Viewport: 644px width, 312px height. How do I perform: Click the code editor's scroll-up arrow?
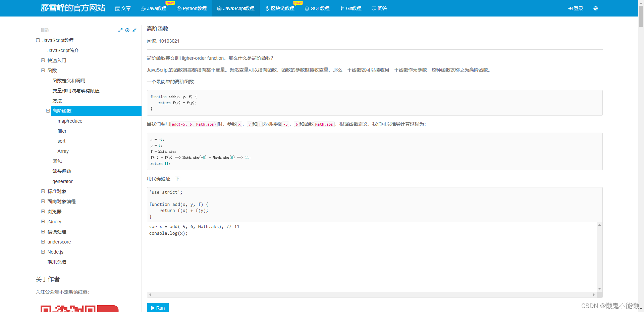(x=599, y=225)
